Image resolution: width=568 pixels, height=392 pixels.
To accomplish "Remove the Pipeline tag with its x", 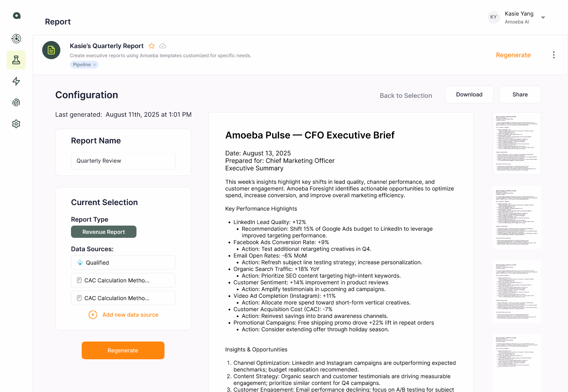I will coord(95,65).
